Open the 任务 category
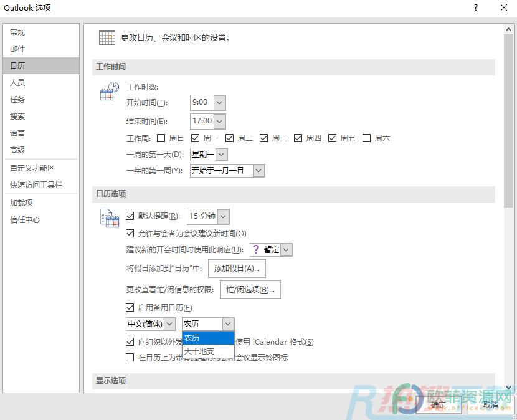 pos(41,99)
